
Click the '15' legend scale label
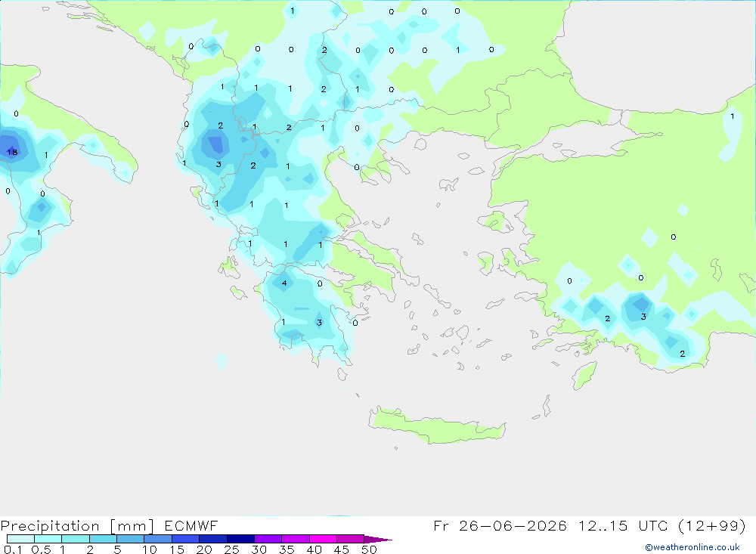176,549
